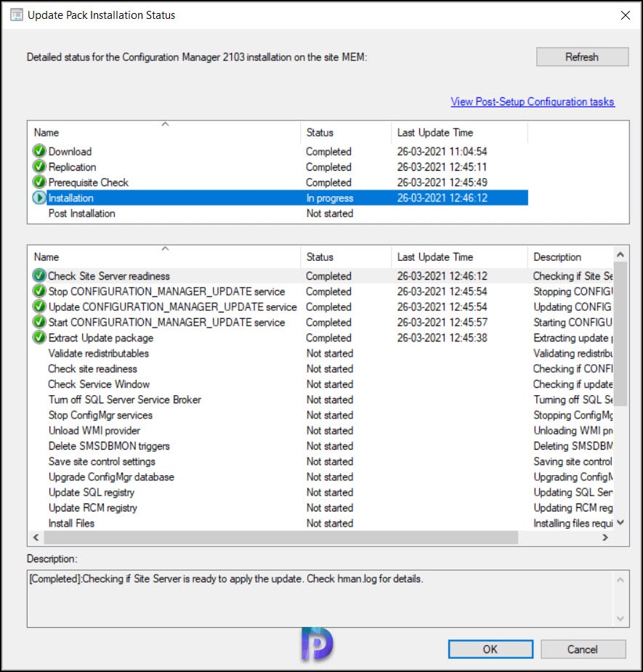This screenshot has height=672, width=643.
Task: Select the Unload WMI provider row
Action: pyautogui.click(x=321, y=430)
